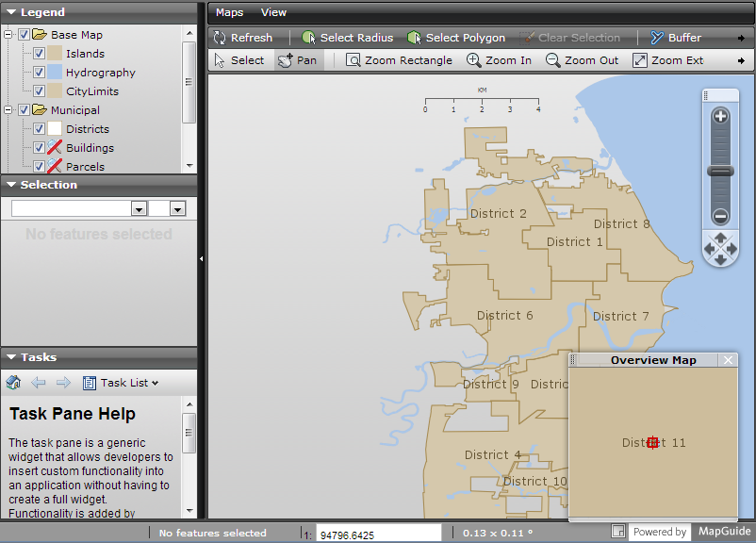756x543 pixels.
Task: Choose the Select Polygon tool
Action: (x=456, y=38)
